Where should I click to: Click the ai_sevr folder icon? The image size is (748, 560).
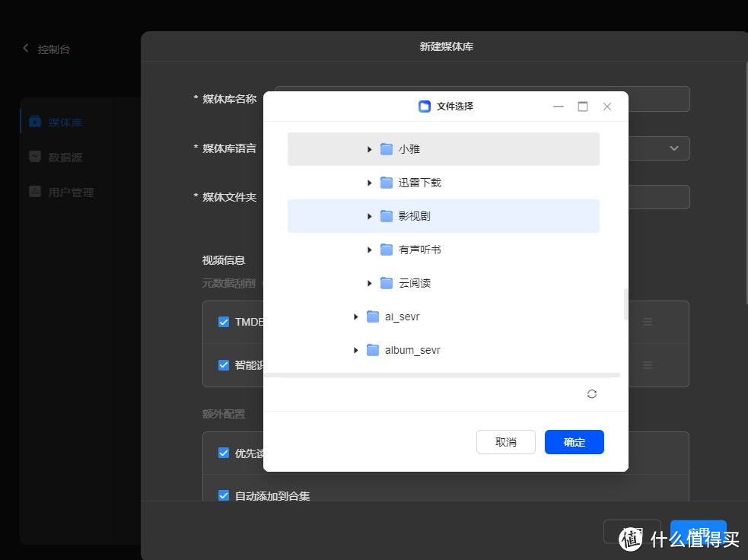click(x=373, y=317)
